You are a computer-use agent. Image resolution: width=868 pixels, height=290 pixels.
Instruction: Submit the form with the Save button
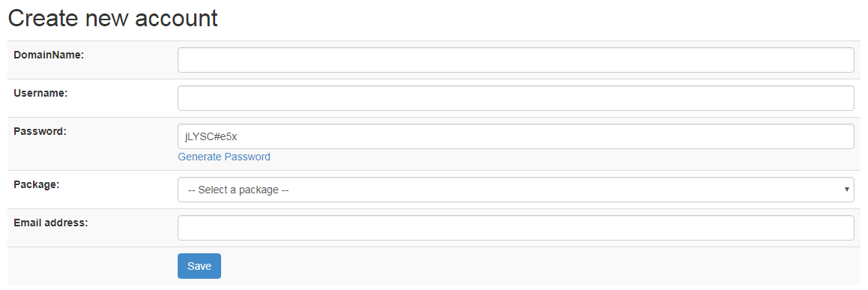click(199, 266)
